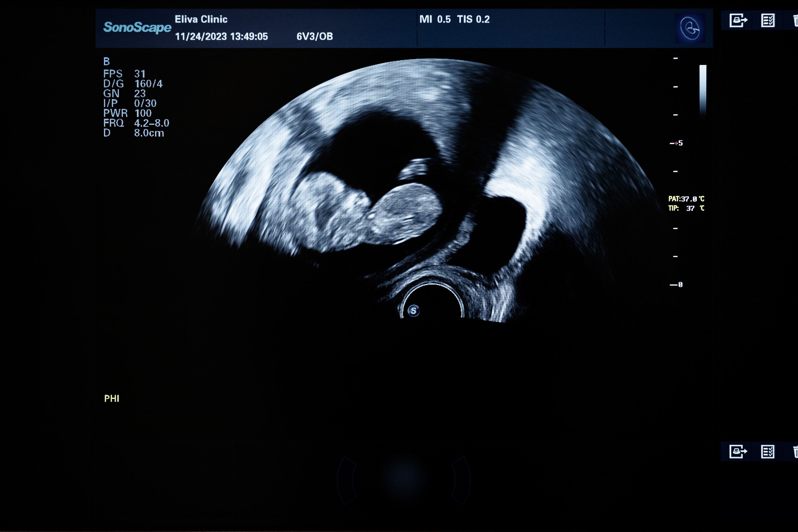Click the PWR 100 parameter
Viewport: 798px width, 532px height.
click(x=128, y=113)
